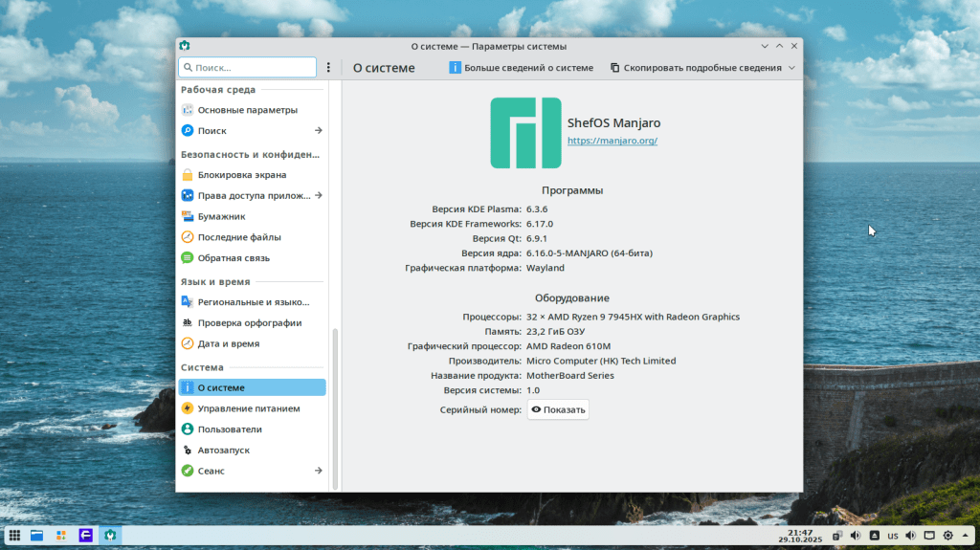Open the Пользователи users page
The width and height of the screenshot is (980, 550).
click(229, 429)
